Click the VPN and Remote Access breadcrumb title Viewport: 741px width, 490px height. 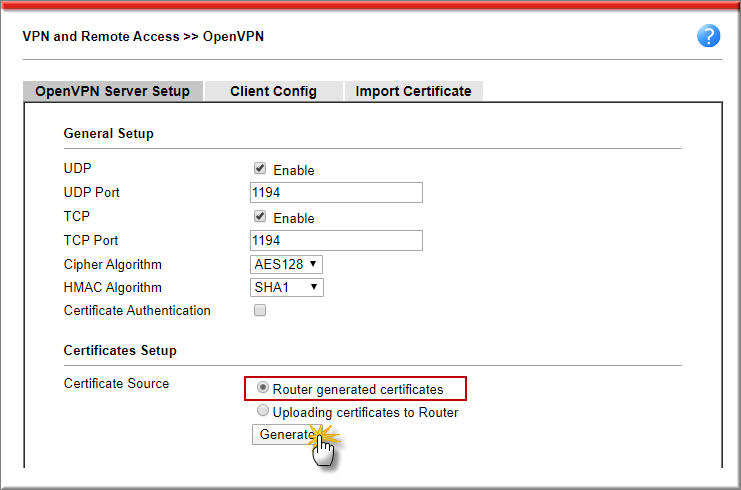pos(143,36)
